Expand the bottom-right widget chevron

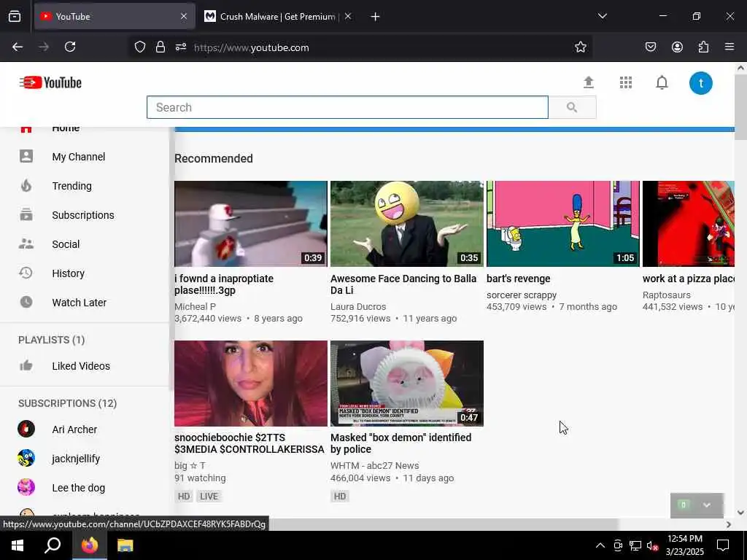point(706,505)
